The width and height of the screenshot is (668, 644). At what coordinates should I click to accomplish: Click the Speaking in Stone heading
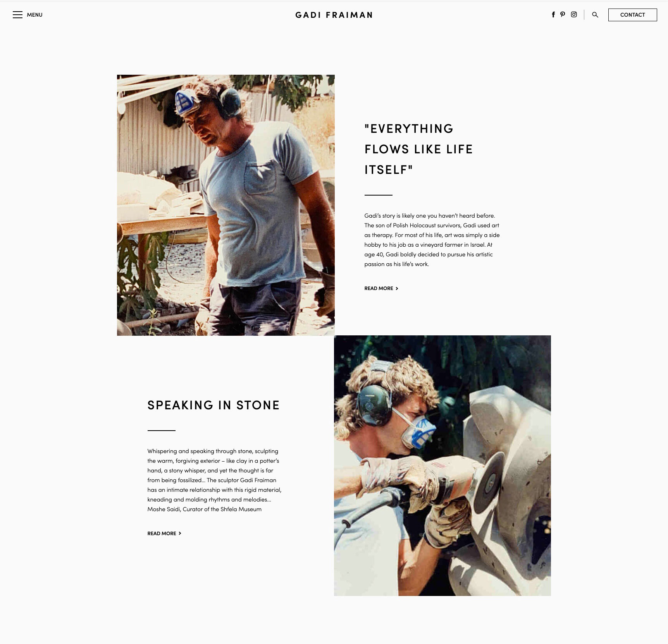[x=213, y=405]
